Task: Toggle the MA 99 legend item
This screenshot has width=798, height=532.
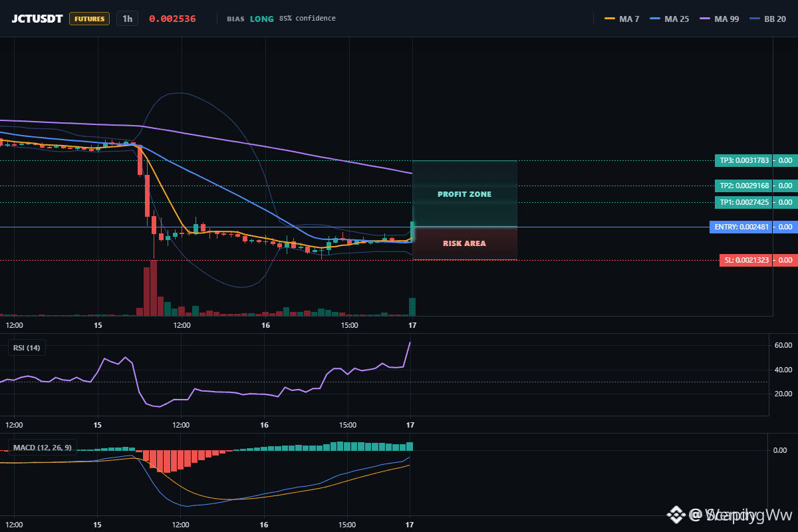Action: click(x=719, y=19)
